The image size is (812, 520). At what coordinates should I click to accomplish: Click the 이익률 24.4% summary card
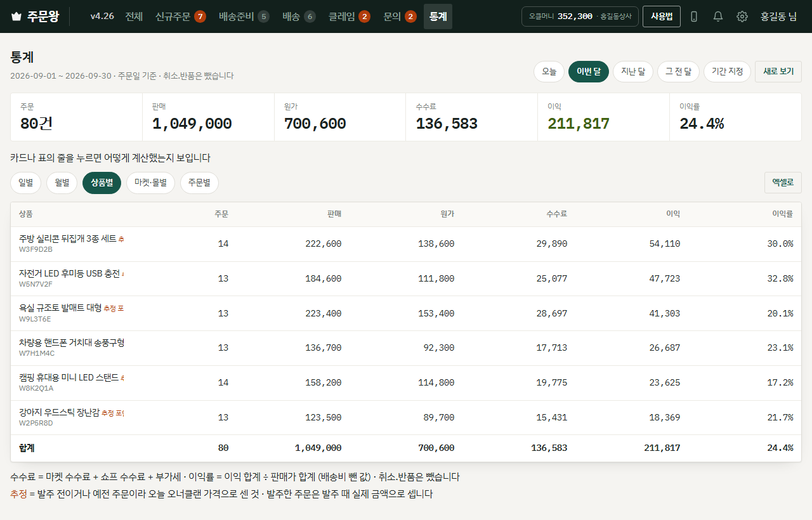click(x=735, y=117)
